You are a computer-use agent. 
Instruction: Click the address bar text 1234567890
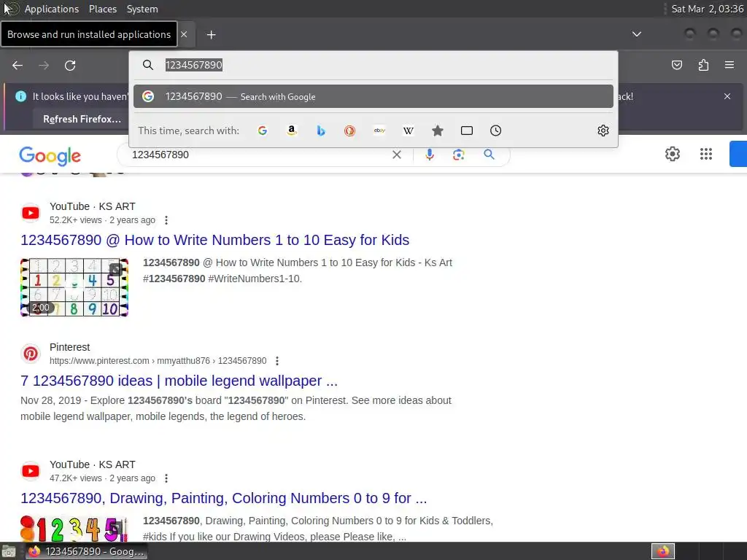pyautogui.click(x=194, y=65)
